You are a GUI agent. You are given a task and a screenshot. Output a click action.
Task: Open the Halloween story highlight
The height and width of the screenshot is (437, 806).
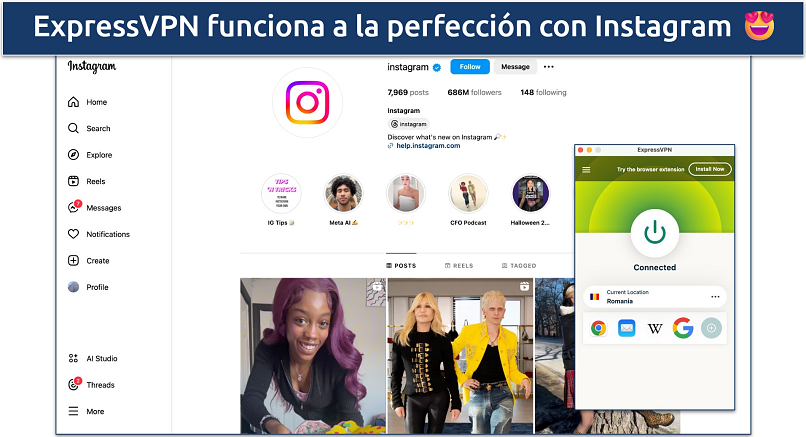530,193
